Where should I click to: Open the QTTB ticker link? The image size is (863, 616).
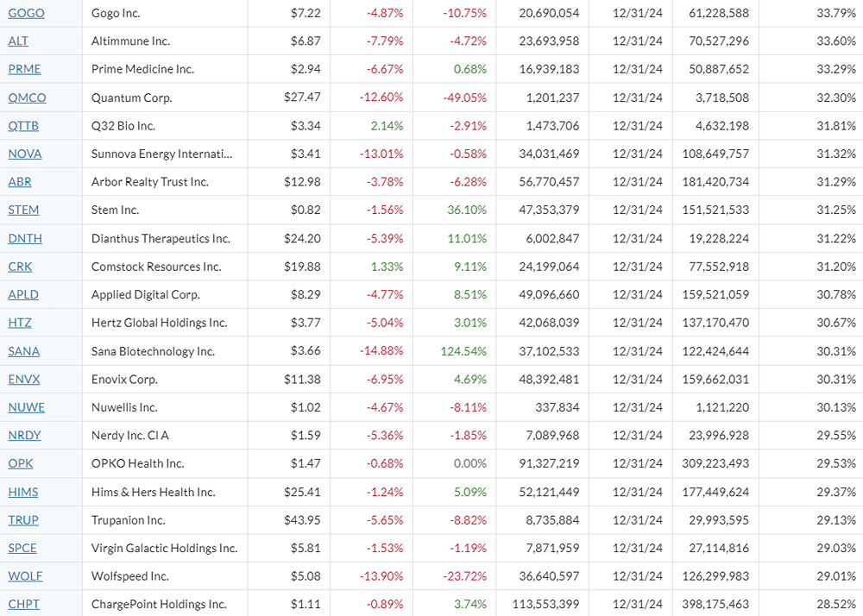[x=23, y=126]
